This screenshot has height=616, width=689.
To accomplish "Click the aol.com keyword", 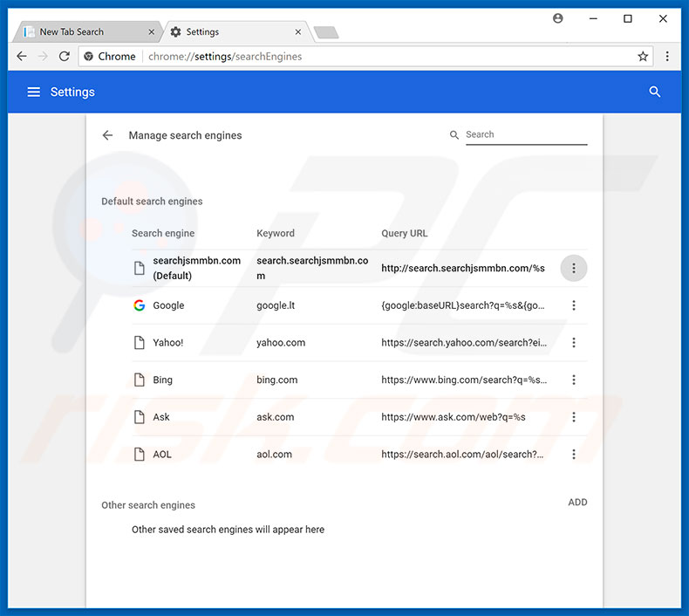I will click(274, 455).
